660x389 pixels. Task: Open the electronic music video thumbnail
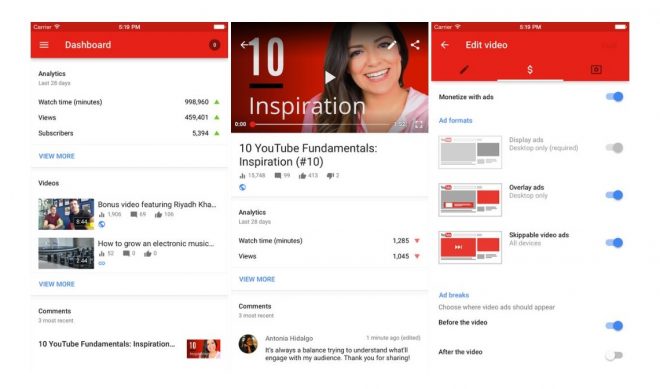(66, 253)
